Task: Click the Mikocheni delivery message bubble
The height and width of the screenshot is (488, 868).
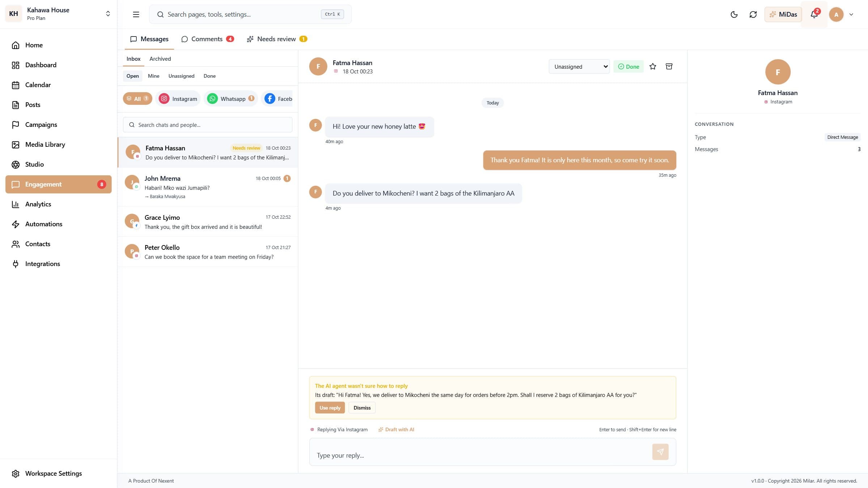Action: point(423,193)
